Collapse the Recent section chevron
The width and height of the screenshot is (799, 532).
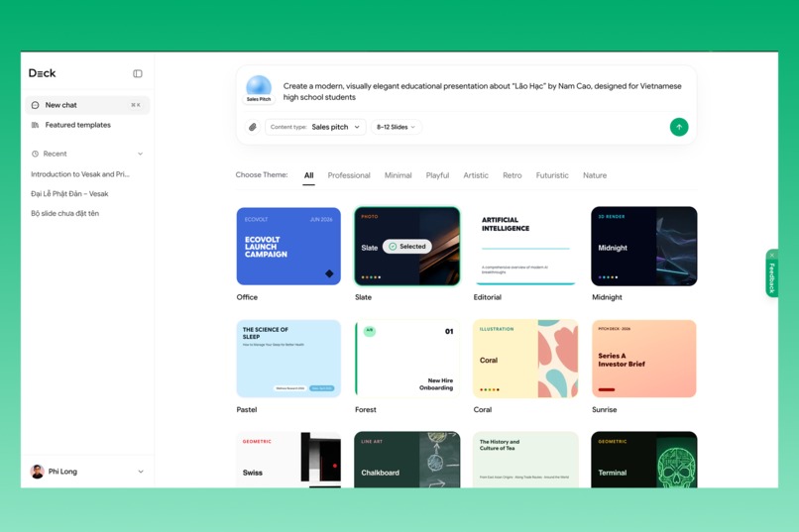tap(140, 154)
